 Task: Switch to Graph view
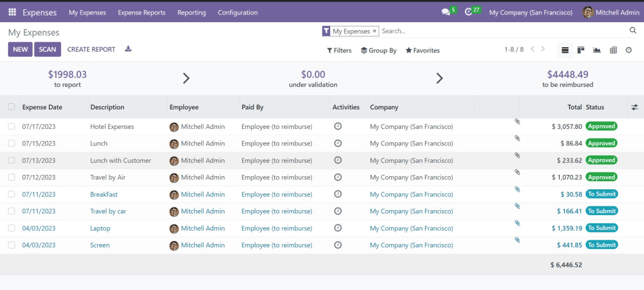(597, 50)
